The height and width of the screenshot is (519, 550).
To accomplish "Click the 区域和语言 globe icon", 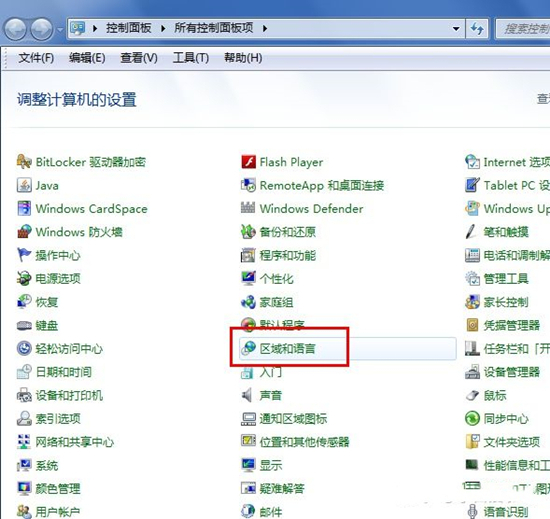I will coord(248,348).
